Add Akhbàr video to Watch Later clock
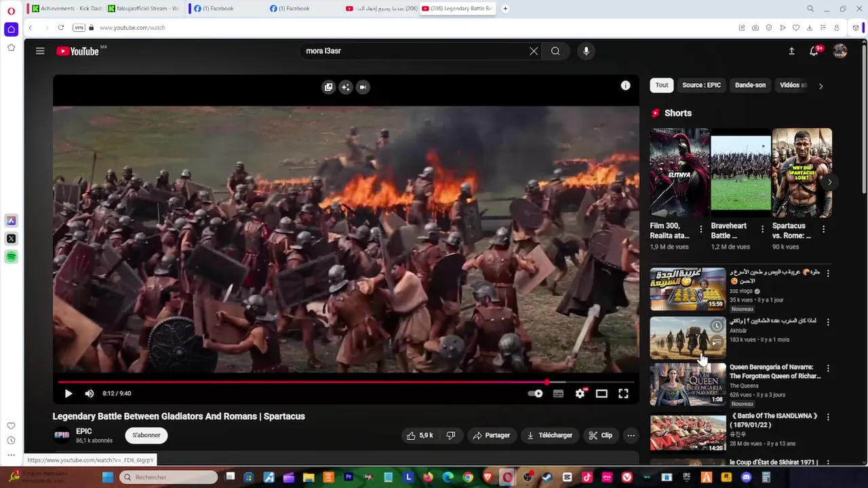 [716, 326]
